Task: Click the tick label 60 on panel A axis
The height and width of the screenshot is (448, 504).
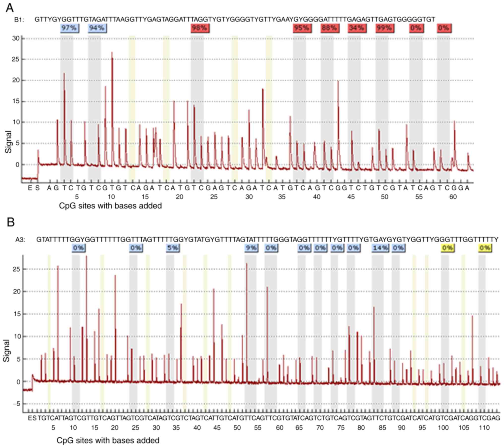Action: 453,197
